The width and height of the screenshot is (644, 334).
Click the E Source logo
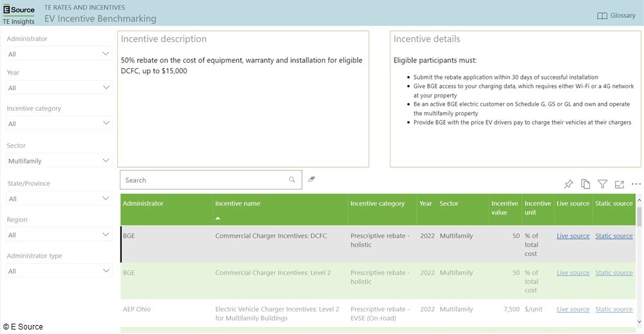tap(19, 10)
